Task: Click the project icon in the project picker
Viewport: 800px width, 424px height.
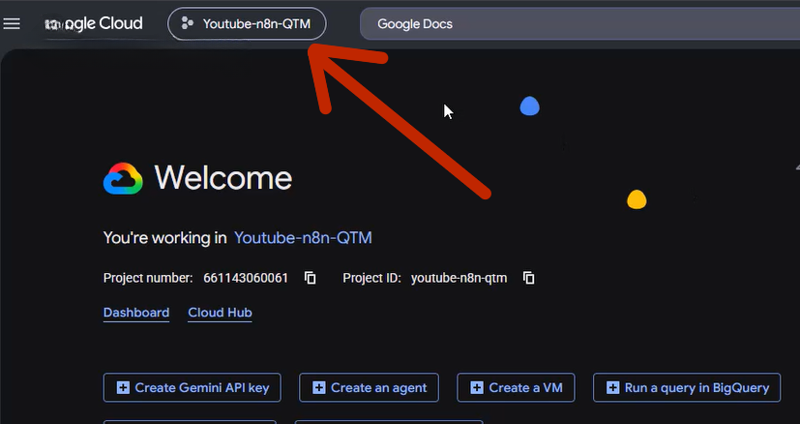Action: [x=187, y=23]
